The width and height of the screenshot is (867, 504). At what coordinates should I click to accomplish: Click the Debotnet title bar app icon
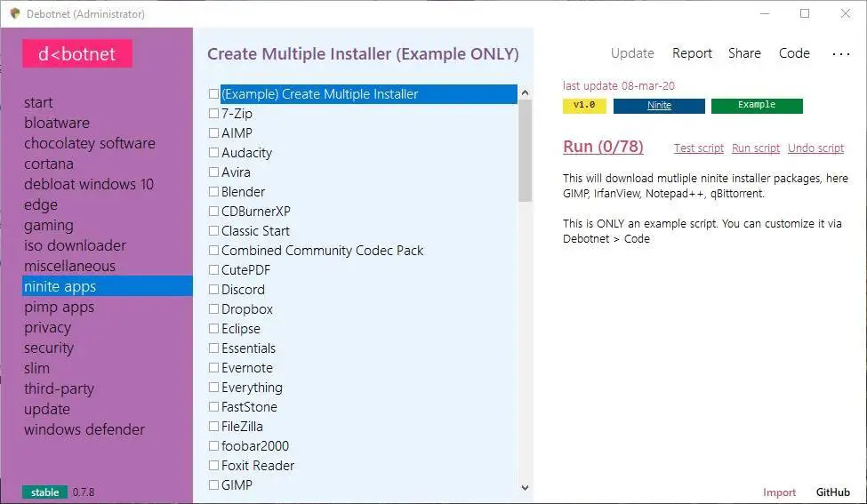click(x=15, y=13)
